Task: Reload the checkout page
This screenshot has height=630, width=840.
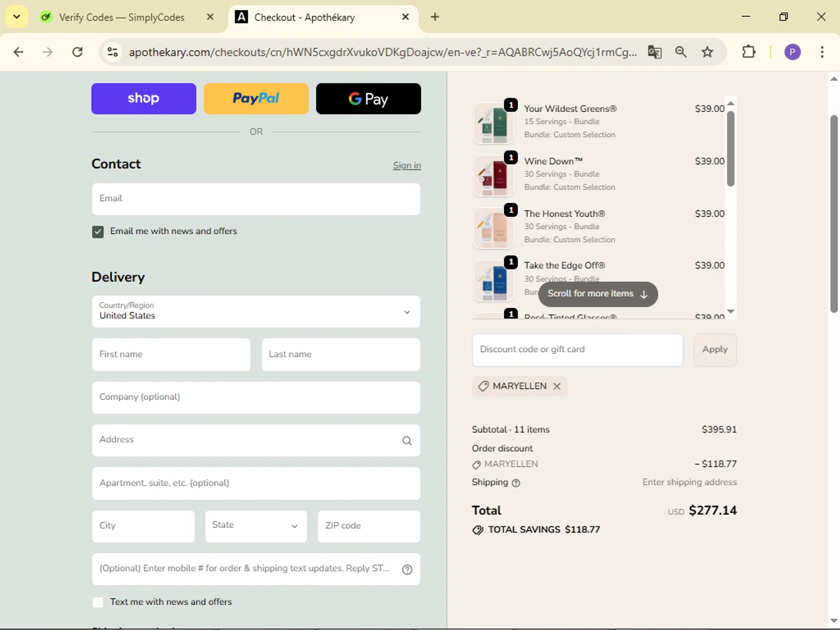Action: pos(77,52)
